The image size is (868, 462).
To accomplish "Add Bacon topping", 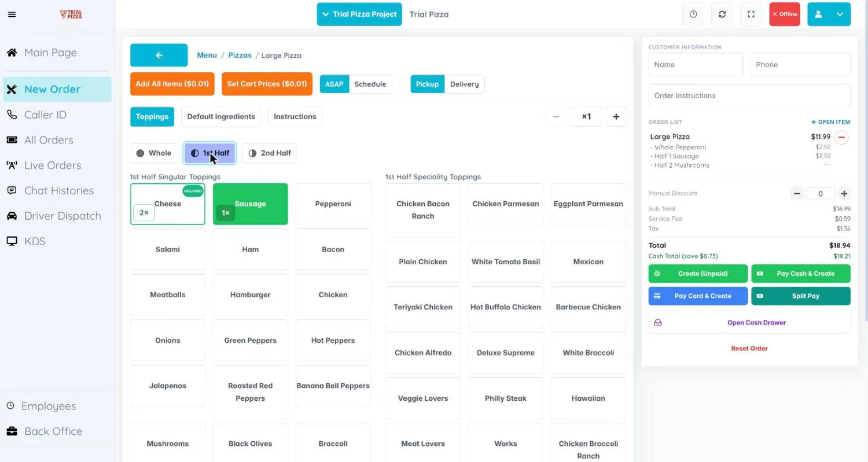I will 333,249.
